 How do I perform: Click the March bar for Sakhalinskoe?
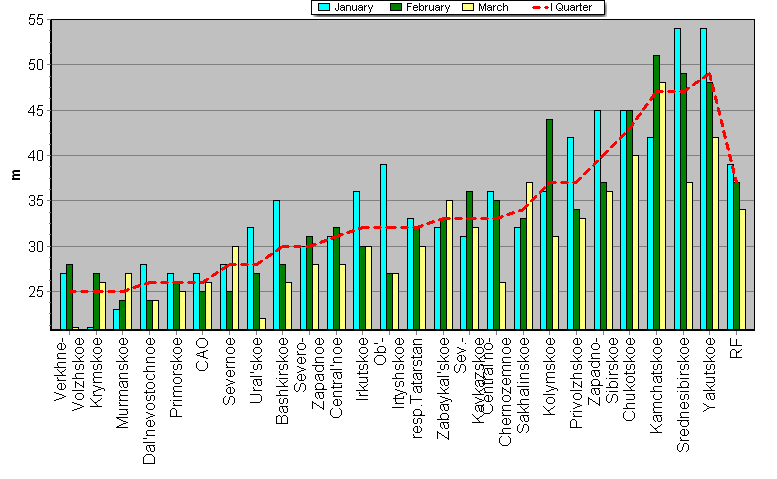coord(530,256)
